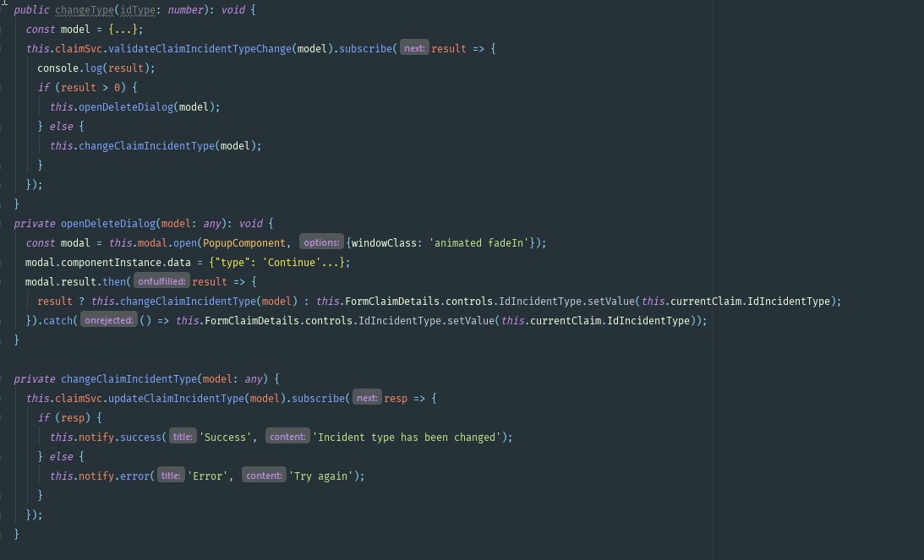Screen dimensions: 924x560
Task: Click the 'Success' string literal
Action: tap(225, 438)
